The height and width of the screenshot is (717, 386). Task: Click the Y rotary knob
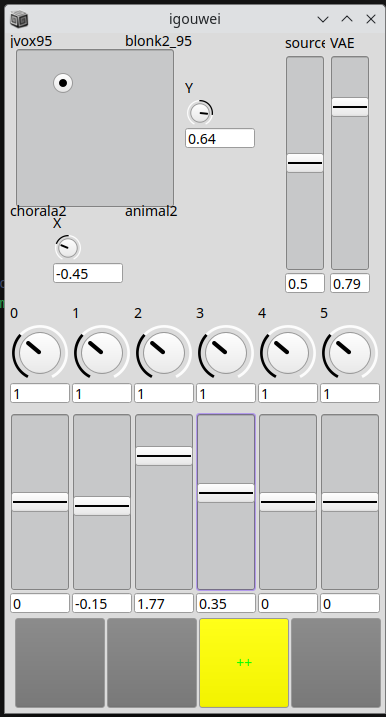pyautogui.click(x=200, y=112)
